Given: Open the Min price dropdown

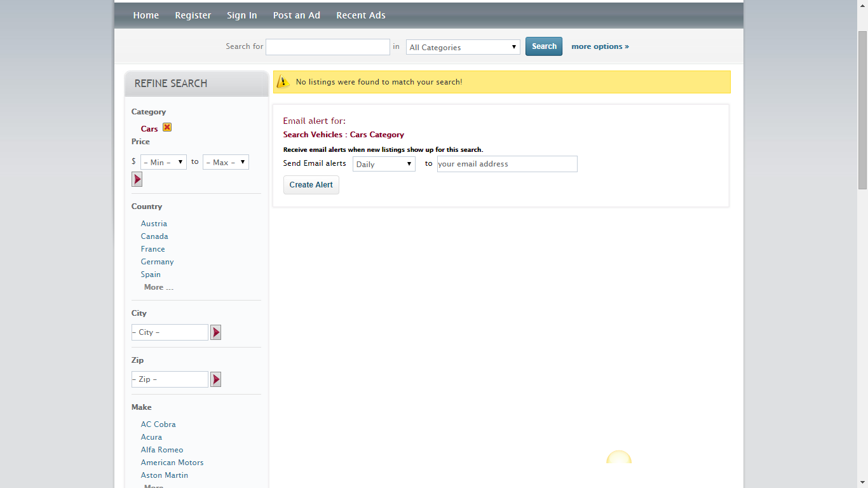Looking at the screenshot, I should tap(163, 162).
